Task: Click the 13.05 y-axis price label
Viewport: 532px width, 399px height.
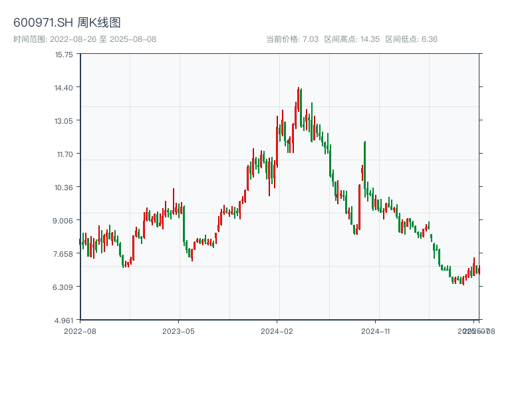Action: click(64, 121)
